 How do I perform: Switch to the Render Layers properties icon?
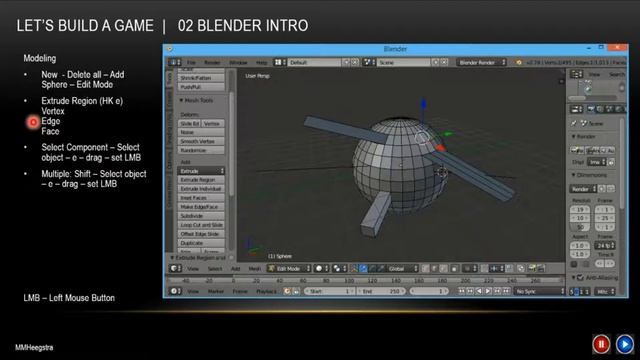(600, 109)
